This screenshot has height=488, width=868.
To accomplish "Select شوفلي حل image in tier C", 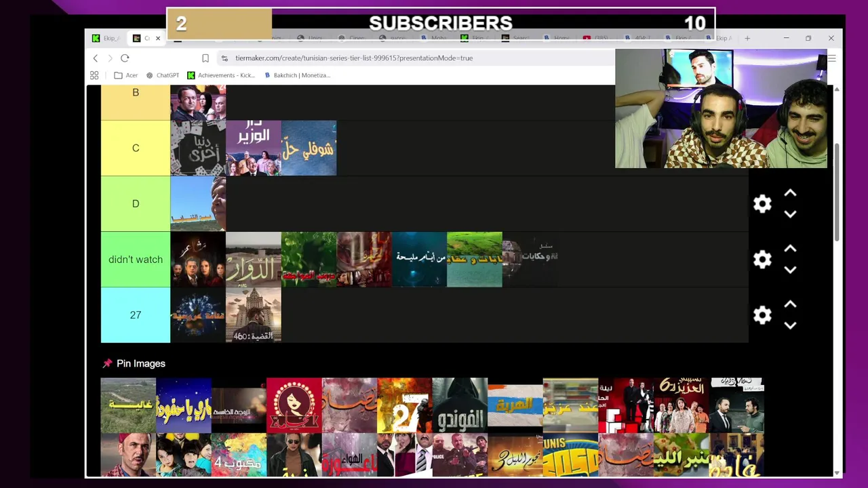I will pyautogui.click(x=309, y=148).
